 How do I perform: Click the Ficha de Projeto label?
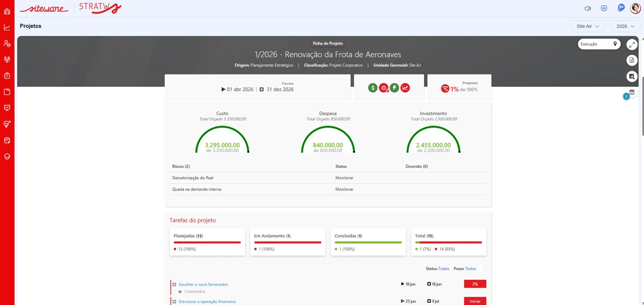(x=328, y=43)
